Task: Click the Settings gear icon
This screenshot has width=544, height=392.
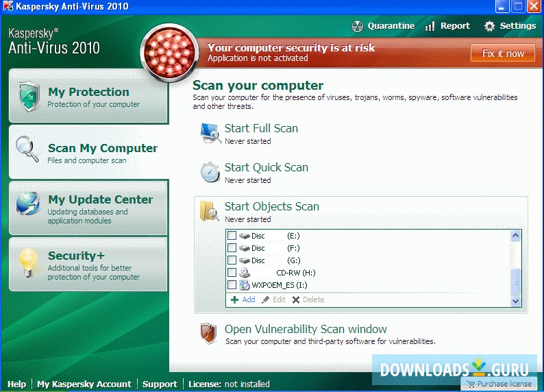Action: (489, 26)
